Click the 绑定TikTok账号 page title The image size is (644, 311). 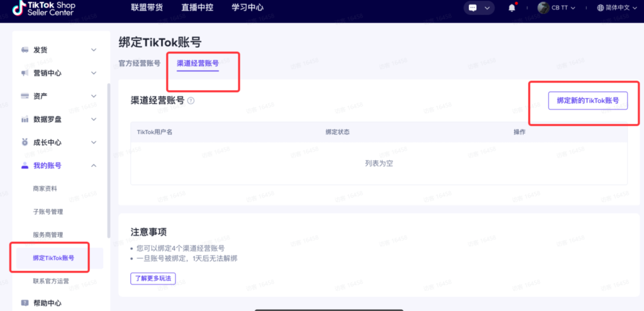(x=160, y=42)
